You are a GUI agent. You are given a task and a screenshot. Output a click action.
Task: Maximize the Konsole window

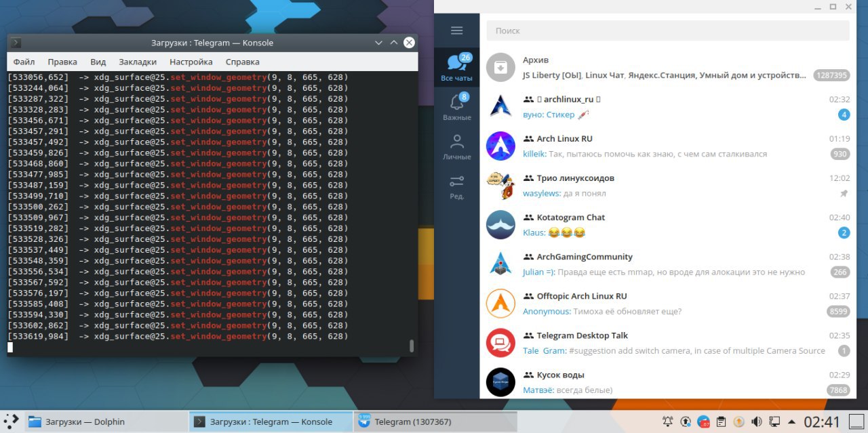tap(394, 43)
